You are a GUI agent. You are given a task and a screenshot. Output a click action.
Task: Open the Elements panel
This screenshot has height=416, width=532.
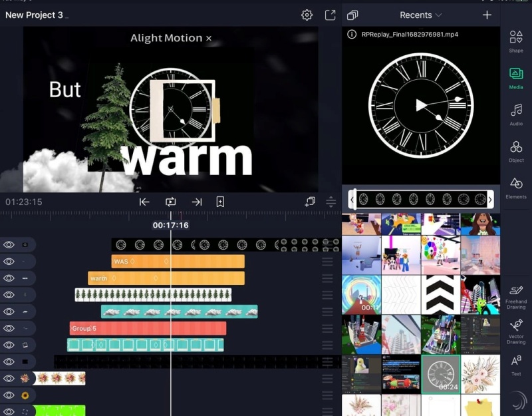516,188
